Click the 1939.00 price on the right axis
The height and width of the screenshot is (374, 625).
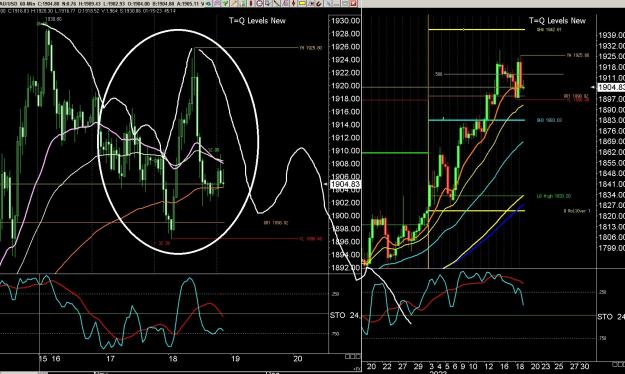point(611,35)
